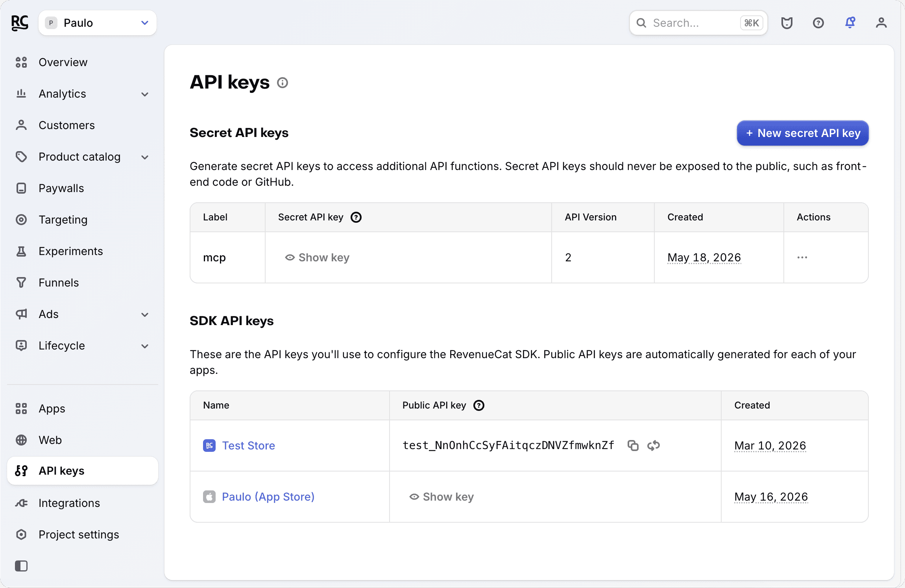Open the RevenueCat cat mascot icon
Screen dimensions: 905x588
coord(787,23)
